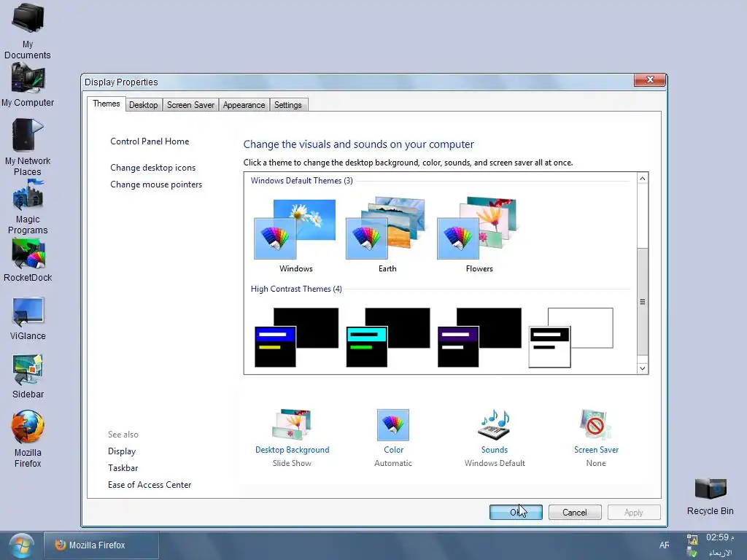Screen dimensions: 747x560
Task: Open the Sidebar desktop icon
Action: tap(28, 377)
